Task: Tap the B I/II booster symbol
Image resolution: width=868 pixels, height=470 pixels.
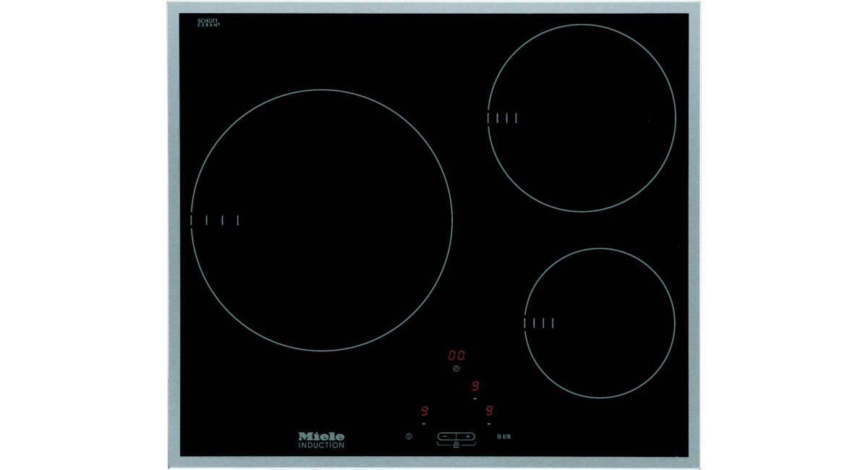Action: 503,437
